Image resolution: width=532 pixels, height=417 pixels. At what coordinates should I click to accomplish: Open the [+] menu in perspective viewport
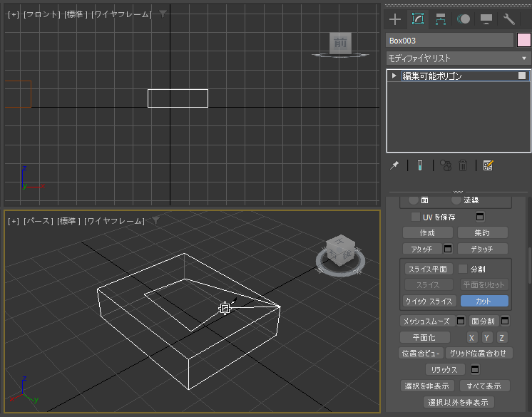point(14,222)
